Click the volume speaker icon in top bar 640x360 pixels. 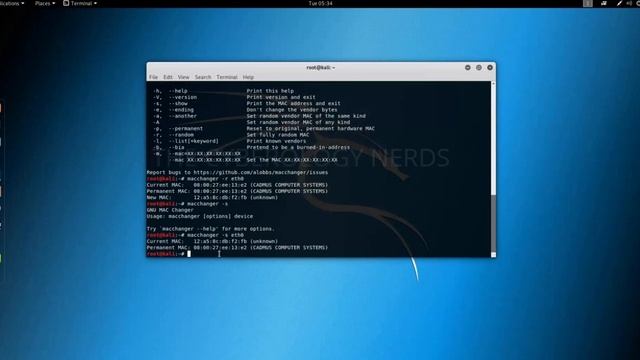point(629,3)
